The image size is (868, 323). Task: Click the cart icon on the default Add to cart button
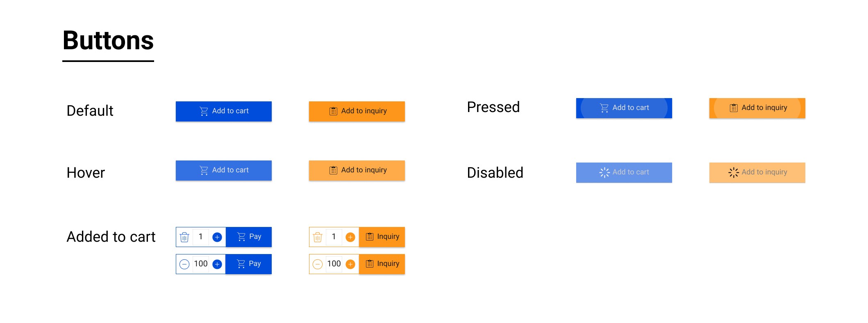(205, 111)
